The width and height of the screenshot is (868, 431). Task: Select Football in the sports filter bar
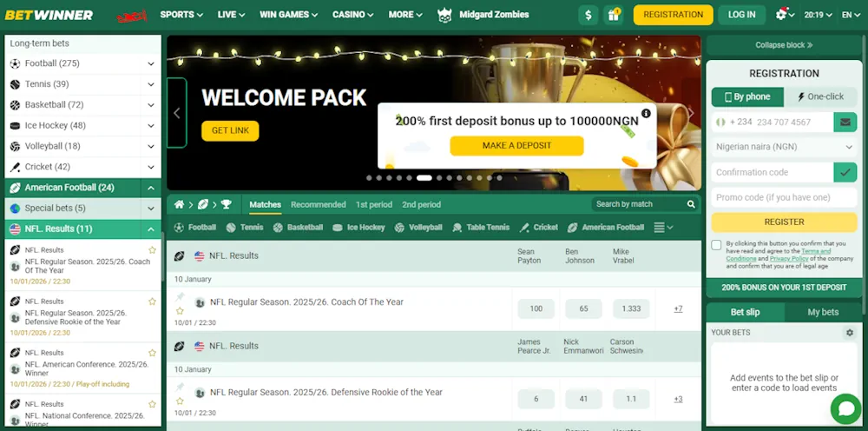click(194, 227)
